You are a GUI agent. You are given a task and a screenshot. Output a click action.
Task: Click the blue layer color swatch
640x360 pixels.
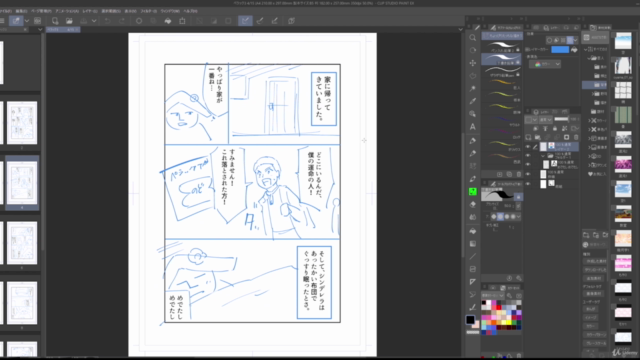click(x=560, y=49)
